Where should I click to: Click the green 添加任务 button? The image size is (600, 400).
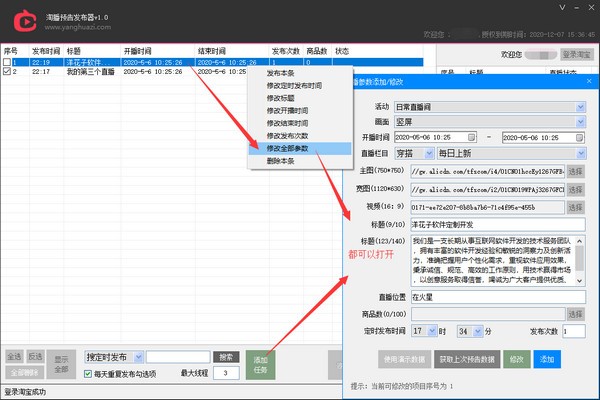click(x=261, y=363)
